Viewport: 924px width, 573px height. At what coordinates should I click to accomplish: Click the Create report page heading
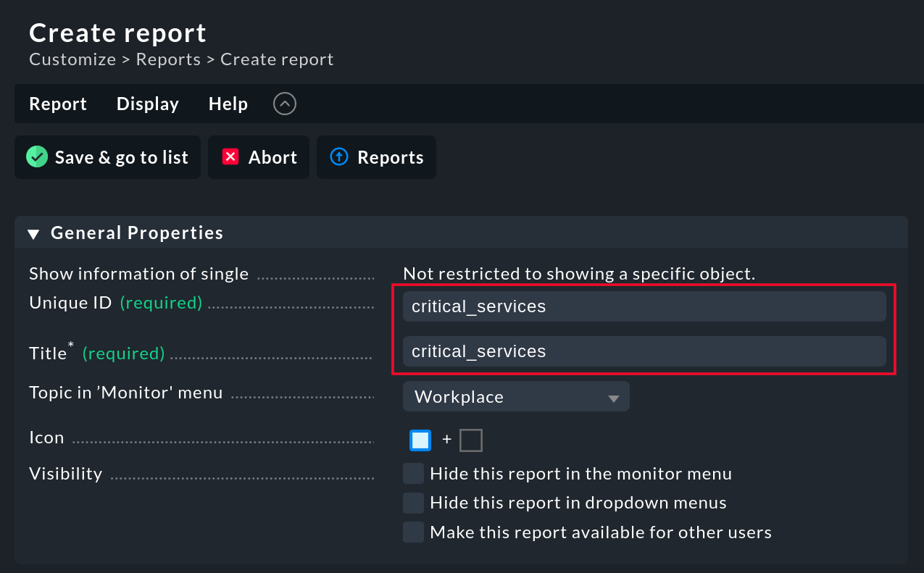[117, 33]
